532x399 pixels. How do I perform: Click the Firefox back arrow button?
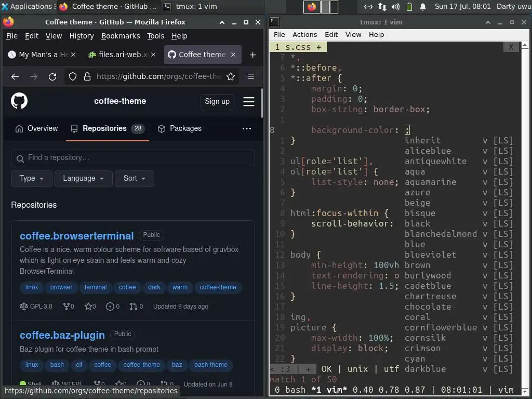point(15,77)
